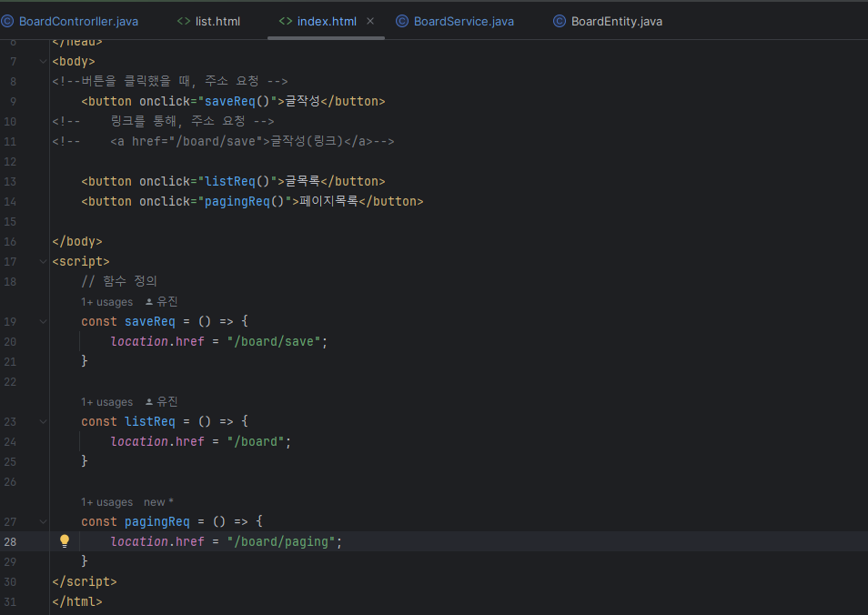Click the closing </html> tag
The height and width of the screenshot is (615, 868).
(x=77, y=601)
